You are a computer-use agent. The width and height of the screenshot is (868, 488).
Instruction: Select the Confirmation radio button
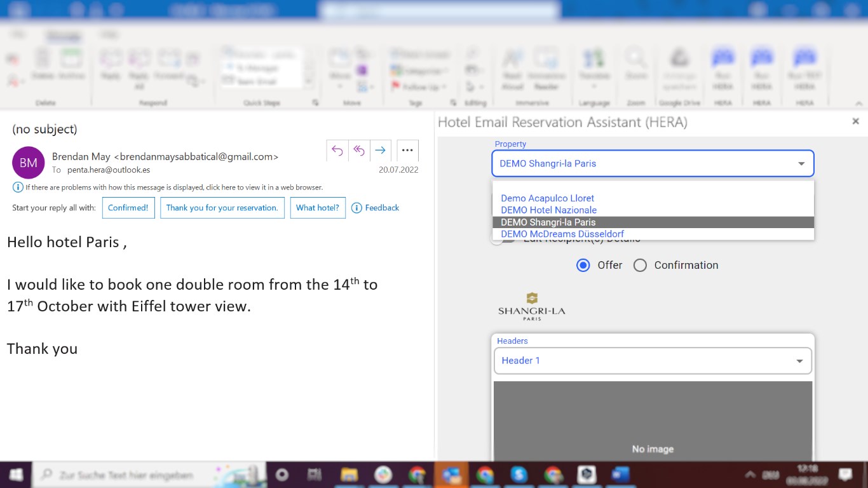tap(640, 265)
